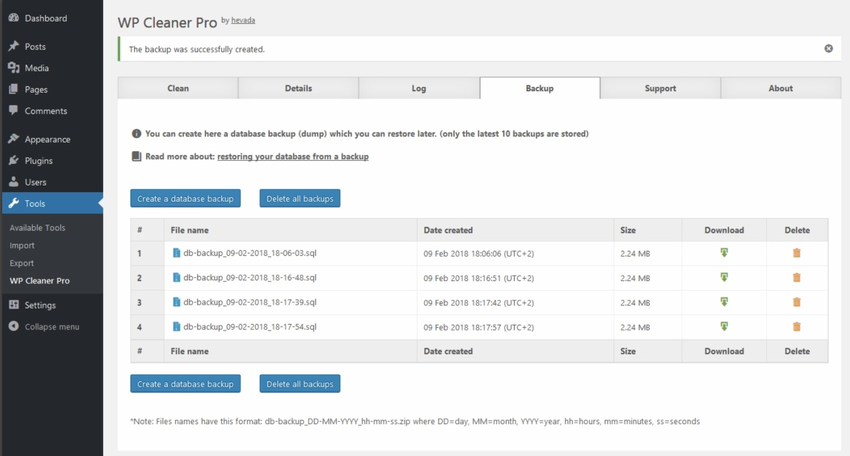Click file icon of db-backup_09-02-2018_18-17-54.sql

176,326
